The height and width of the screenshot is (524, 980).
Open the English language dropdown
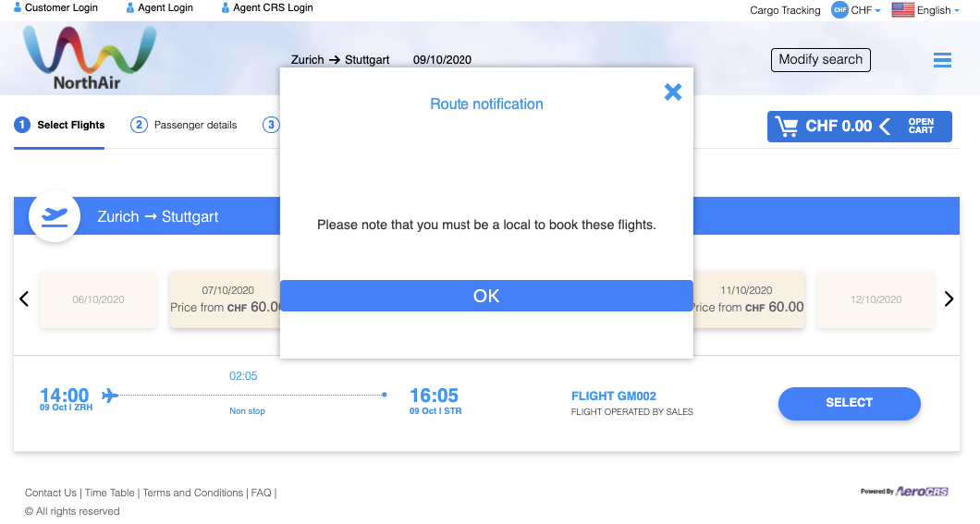[937, 10]
